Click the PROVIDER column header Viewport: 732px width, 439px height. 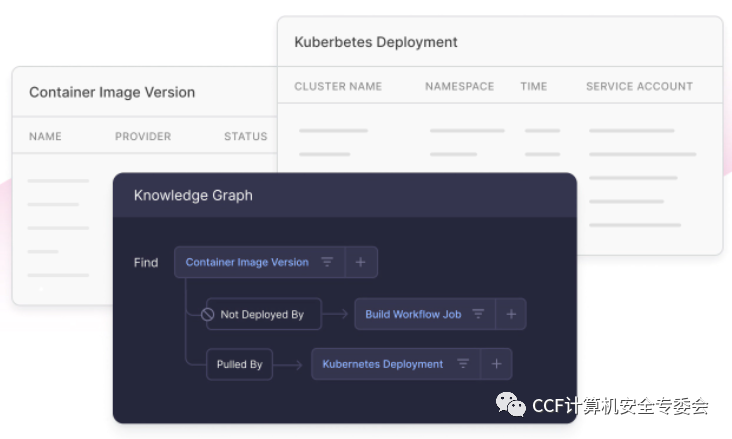143,136
